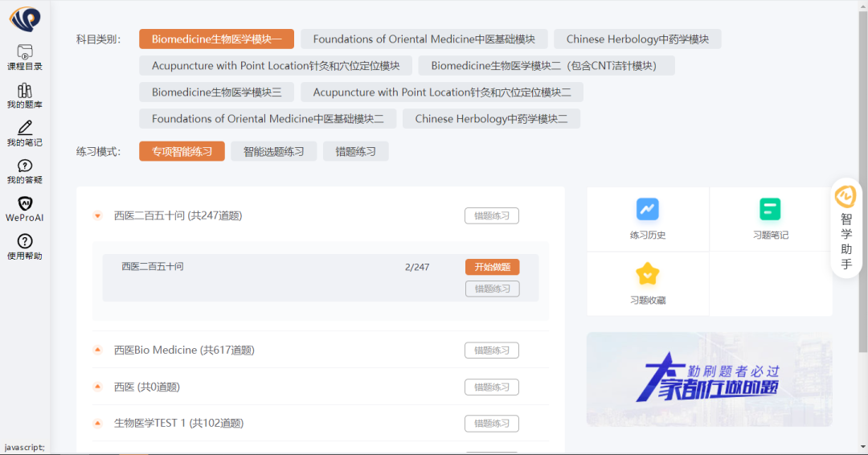Open the 智学助手 assistant widget
The height and width of the screenshot is (455, 868).
(x=845, y=227)
